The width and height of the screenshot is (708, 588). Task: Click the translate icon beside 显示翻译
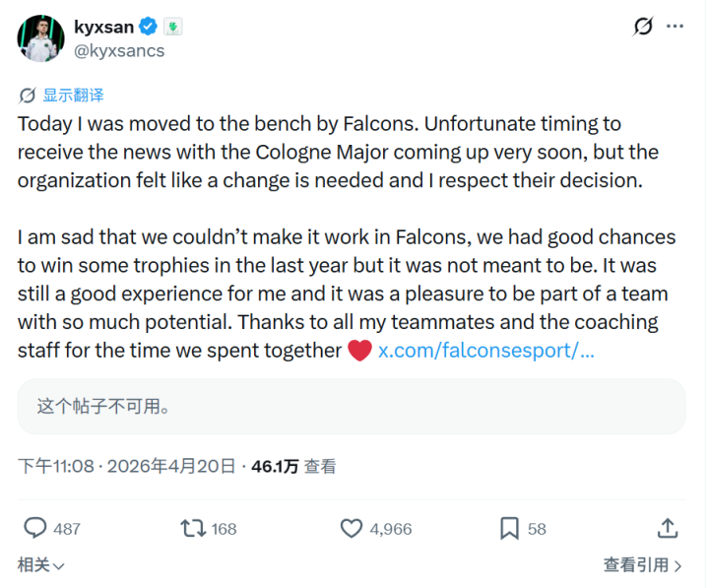[28, 96]
